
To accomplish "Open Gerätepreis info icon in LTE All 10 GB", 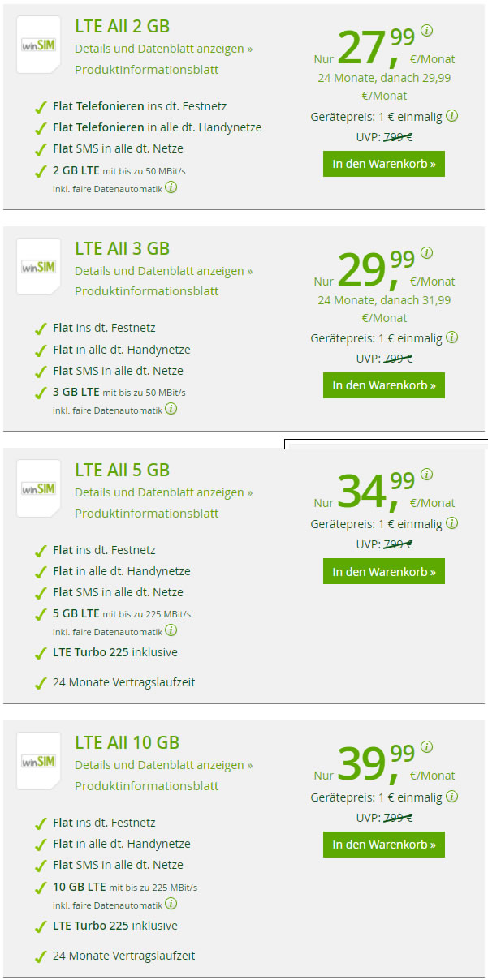I will click(452, 797).
